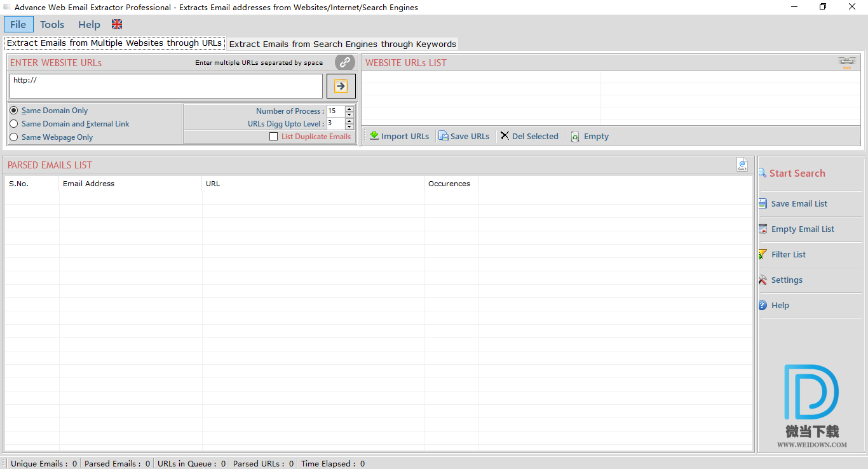This screenshot has height=469, width=868.
Task: Open the Help menu
Action: [x=89, y=24]
